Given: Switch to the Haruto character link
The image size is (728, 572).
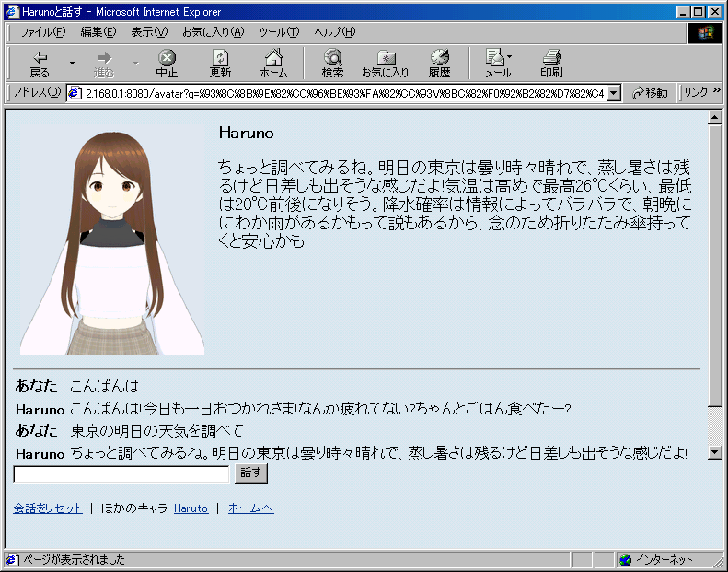Looking at the screenshot, I should pyautogui.click(x=191, y=508).
